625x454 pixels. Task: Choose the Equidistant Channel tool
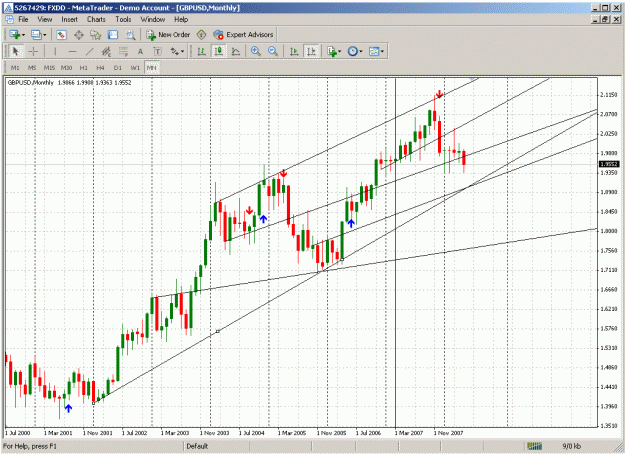click(106, 51)
